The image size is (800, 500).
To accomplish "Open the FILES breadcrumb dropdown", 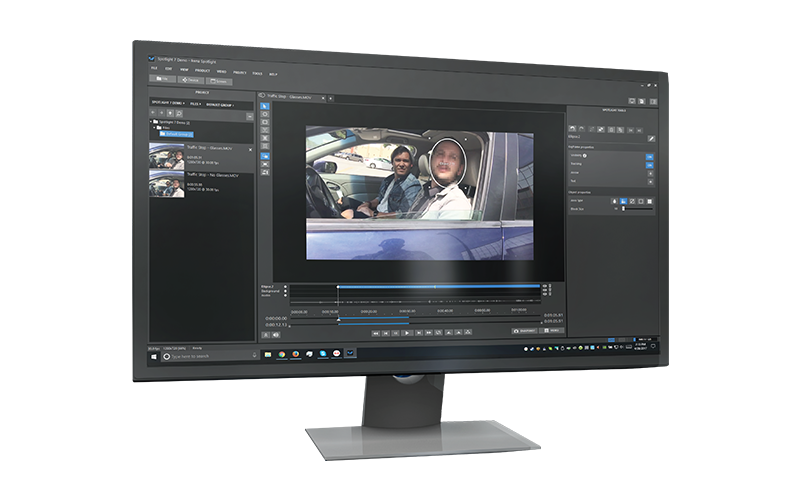I will [195, 104].
